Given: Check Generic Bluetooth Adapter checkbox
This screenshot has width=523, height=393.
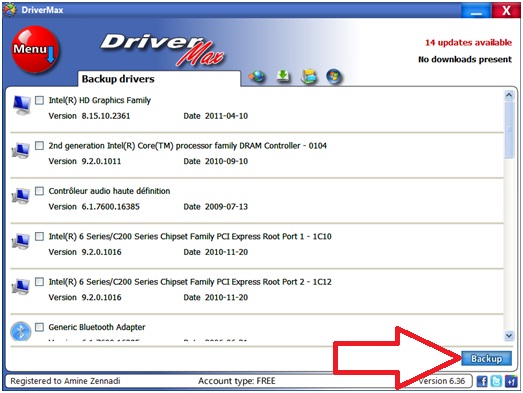Looking at the screenshot, I should [39, 327].
